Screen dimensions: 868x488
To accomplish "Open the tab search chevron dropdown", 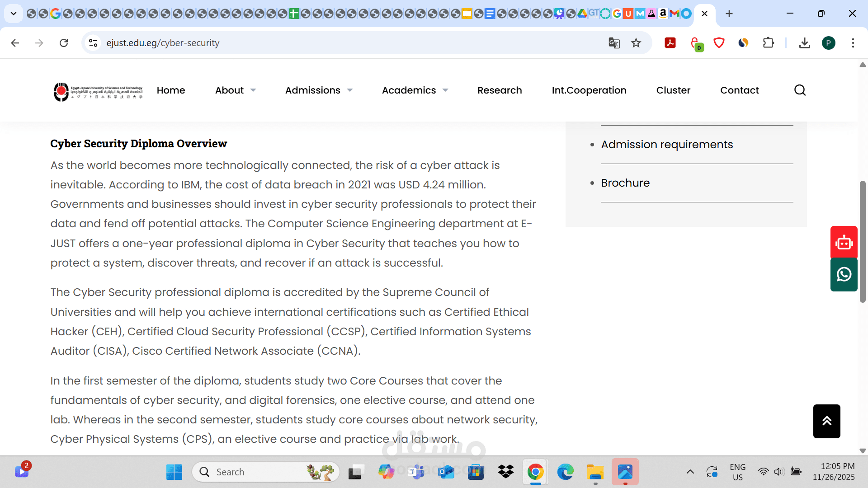I will (x=14, y=14).
